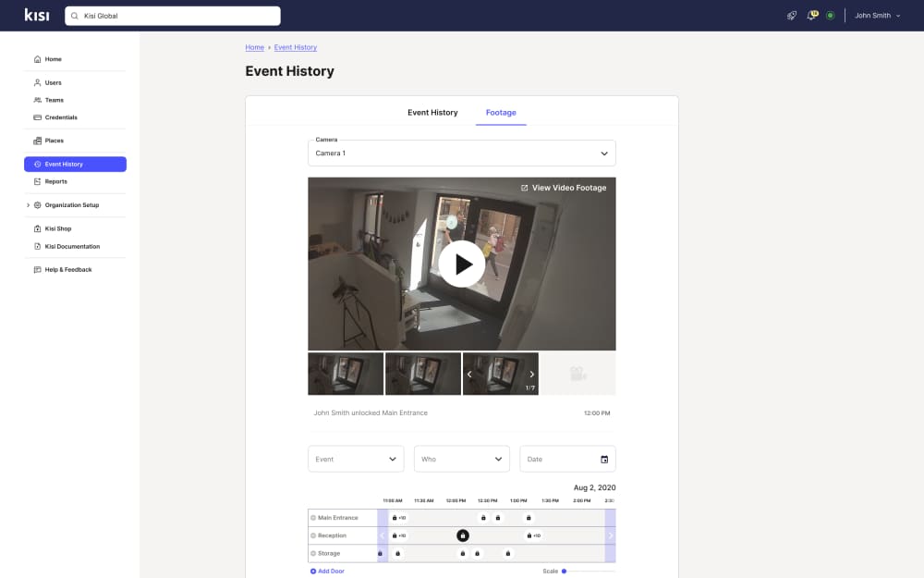Open the John Smith account menu

(x=877, y=16)
